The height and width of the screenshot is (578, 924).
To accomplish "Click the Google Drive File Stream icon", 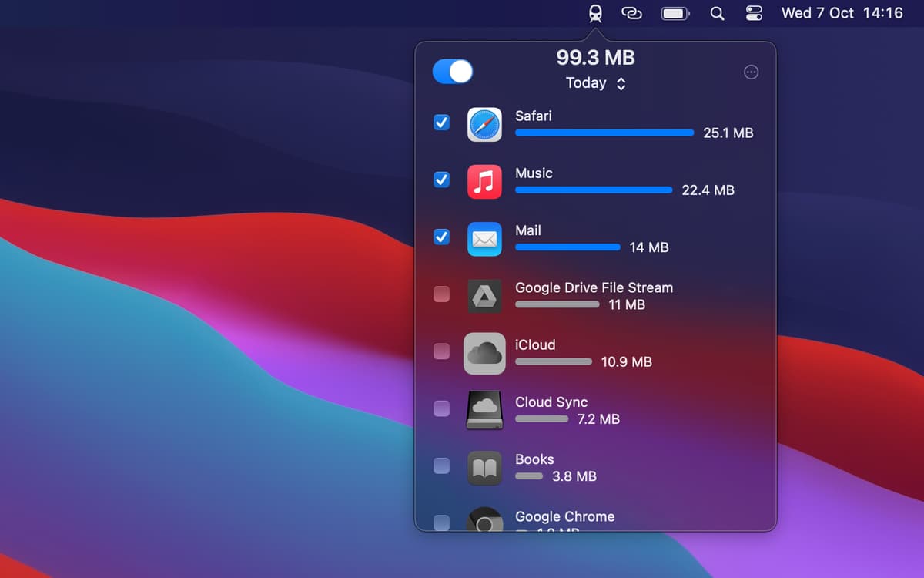I will point(484,296).
